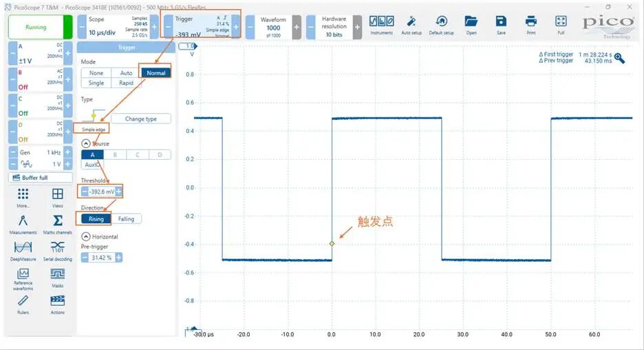Click the signal generator waveform icon
This screenshot has height=350, width=644.
(x=26, y=164)
